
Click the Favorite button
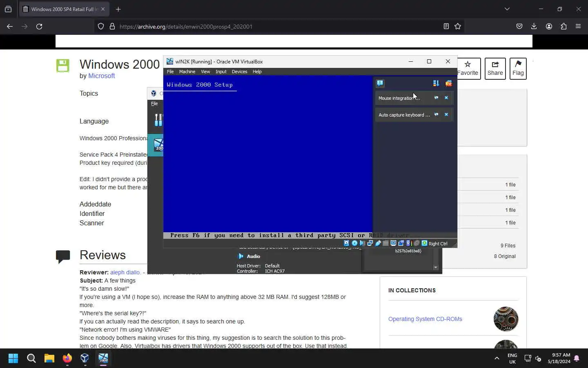[468, 69]
